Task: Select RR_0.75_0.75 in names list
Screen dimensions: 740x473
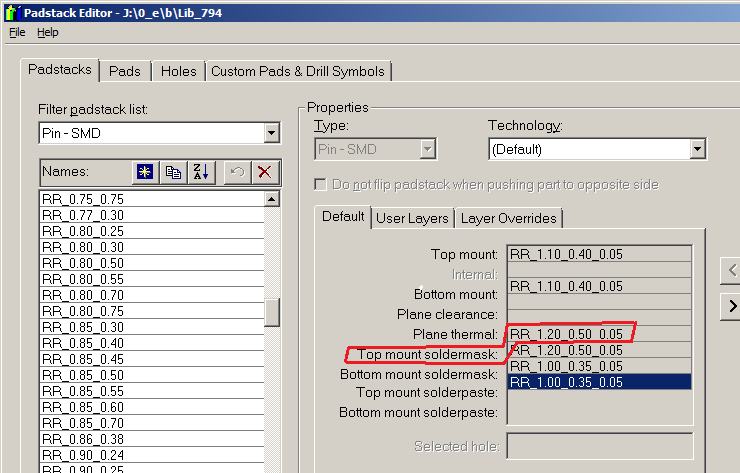Action: pyautogui.click(x=152, y=199)
